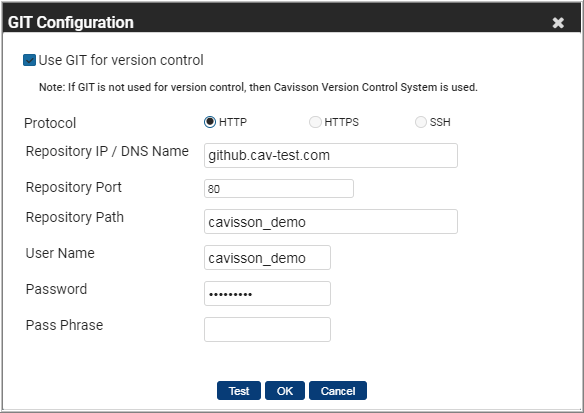Focus the Repository IP / DNS Name field
Viewport: 584px width, 413px height.
[x=331, y=155]
